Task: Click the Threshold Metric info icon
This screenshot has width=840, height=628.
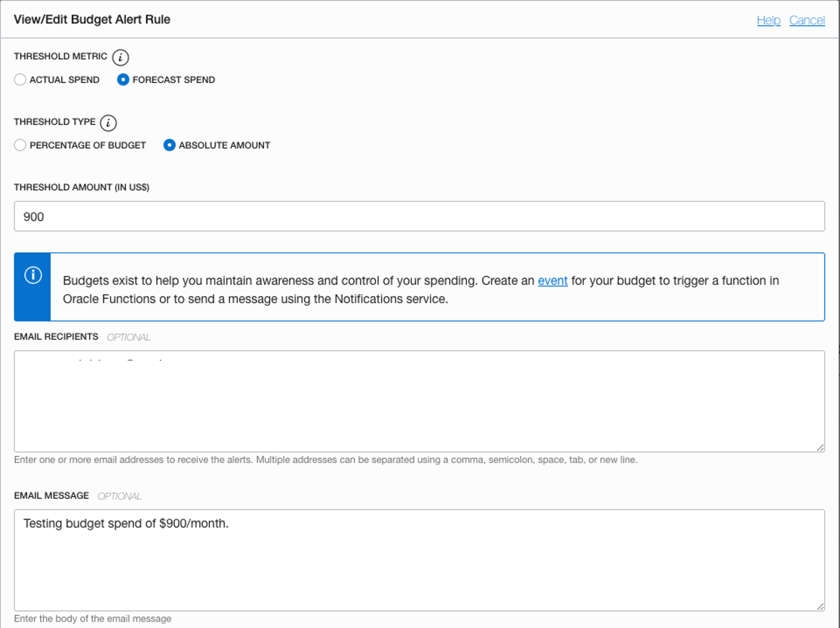Action: tap(120, 57)
